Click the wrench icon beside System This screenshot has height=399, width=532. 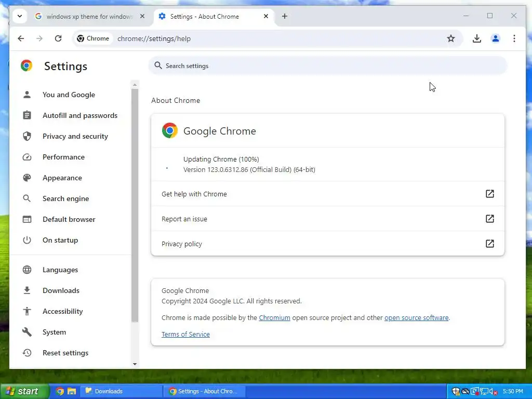pyautogui.click(x=27, y=332)
